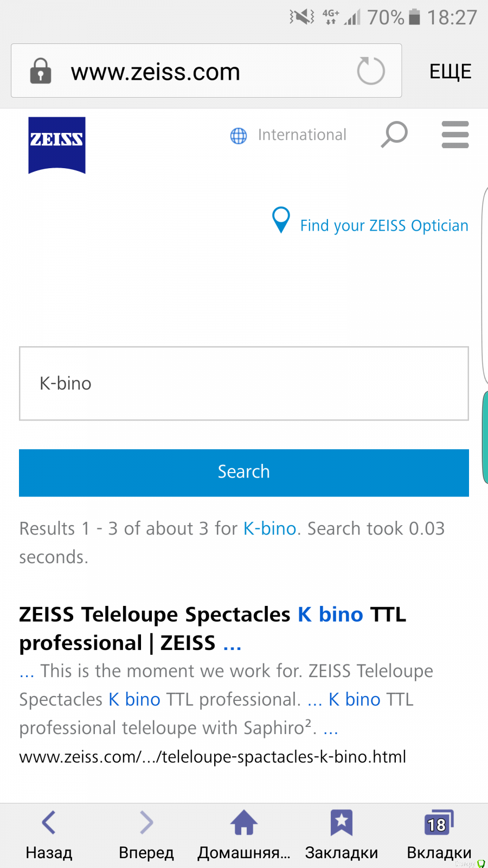Image resolution: width=488 pixels, height=868 pixels.
Task: Focus the K-bino search input field
Action: [x=244, y=384]
